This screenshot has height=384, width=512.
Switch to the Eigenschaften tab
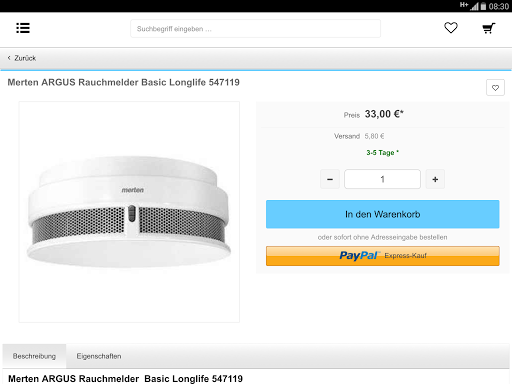point(99,356)
